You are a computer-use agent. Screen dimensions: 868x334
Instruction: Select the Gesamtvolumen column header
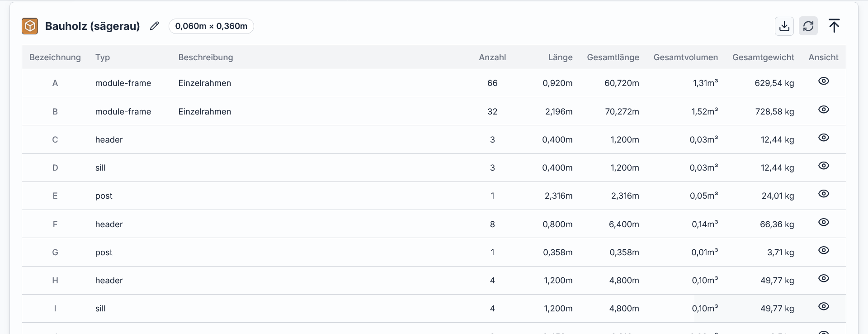686,57
